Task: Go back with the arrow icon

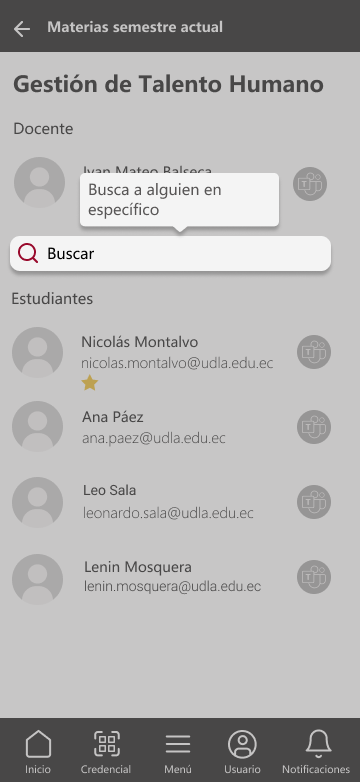Action: pos(22,29)
